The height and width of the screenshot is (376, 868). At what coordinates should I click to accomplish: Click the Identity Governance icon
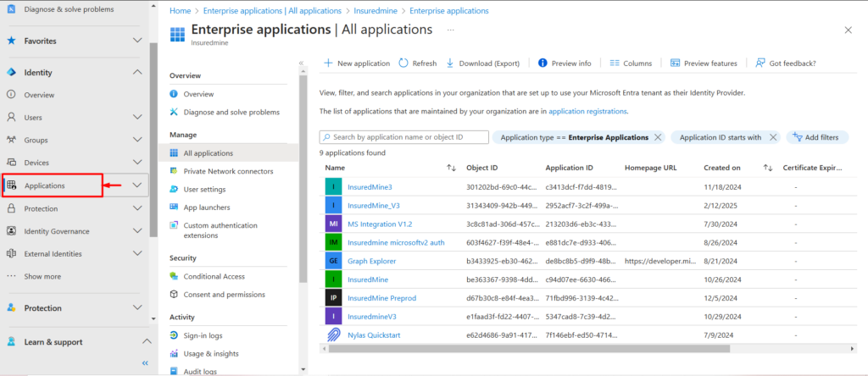(10, 231)
